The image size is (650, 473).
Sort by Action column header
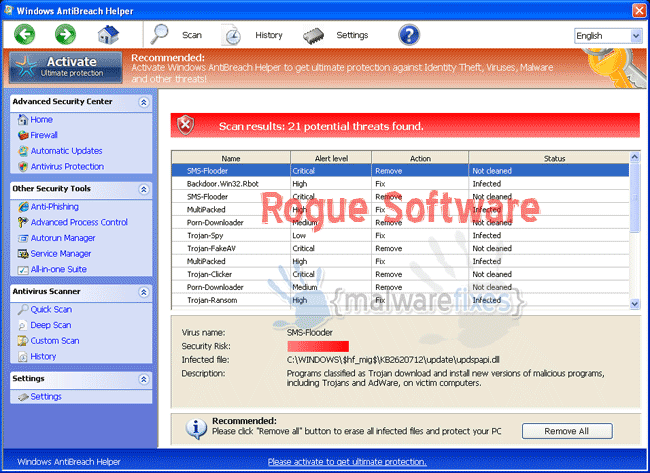[x=420, y=158]
